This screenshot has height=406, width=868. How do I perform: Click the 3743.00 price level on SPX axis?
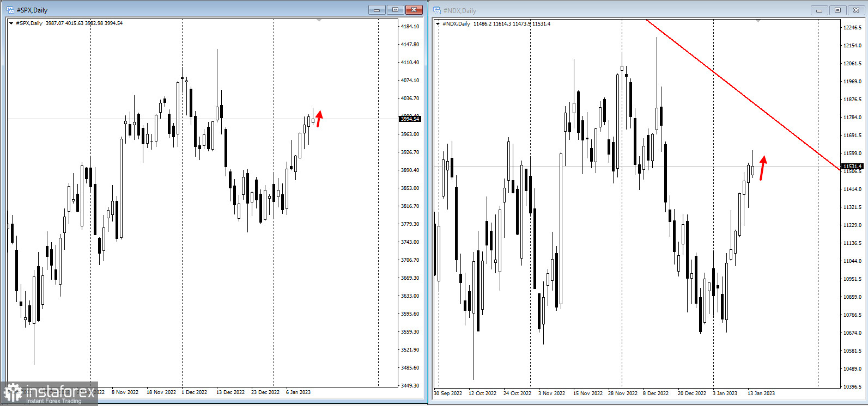coord(410,242)
